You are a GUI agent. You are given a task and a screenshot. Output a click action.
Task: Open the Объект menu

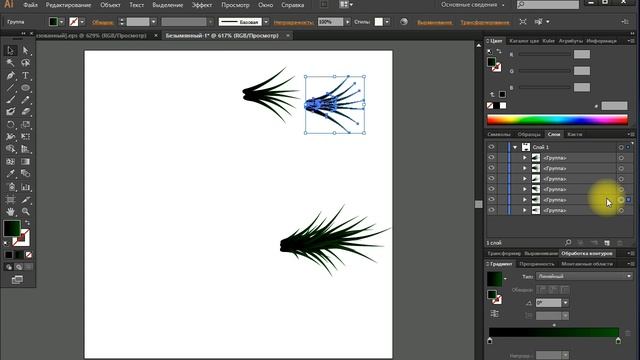click(x=110, y=5)
